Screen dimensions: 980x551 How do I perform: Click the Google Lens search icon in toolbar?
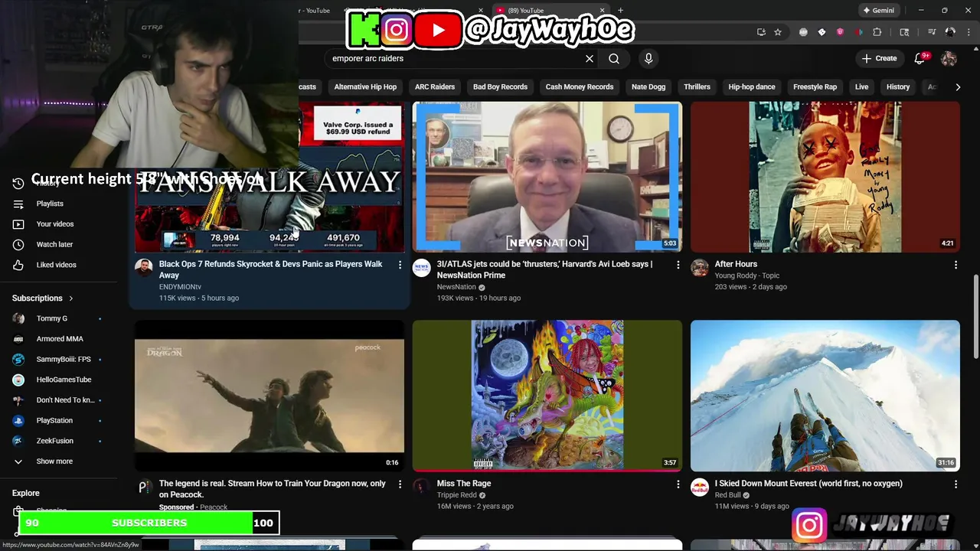[904, 32]
